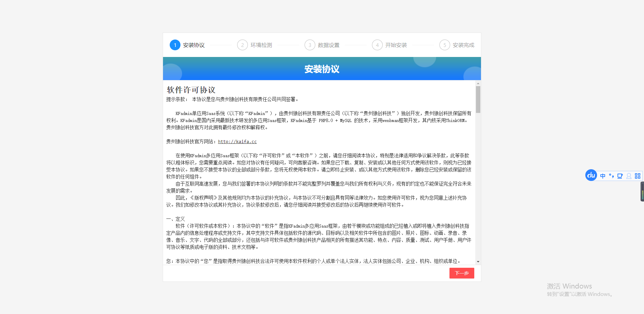Viewport: 644px width, 314px height.
Task: Go to step 3 数据设置
Action: point(322,45)
